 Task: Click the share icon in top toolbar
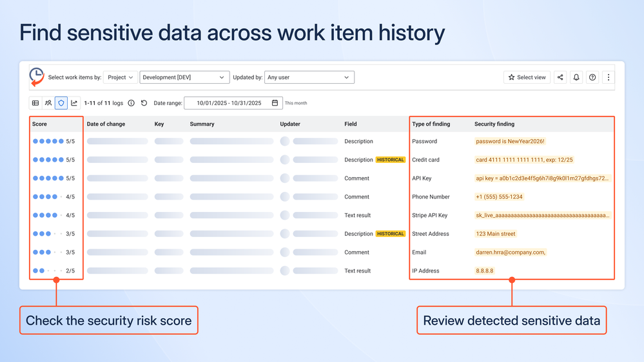[x=560, y=77]
